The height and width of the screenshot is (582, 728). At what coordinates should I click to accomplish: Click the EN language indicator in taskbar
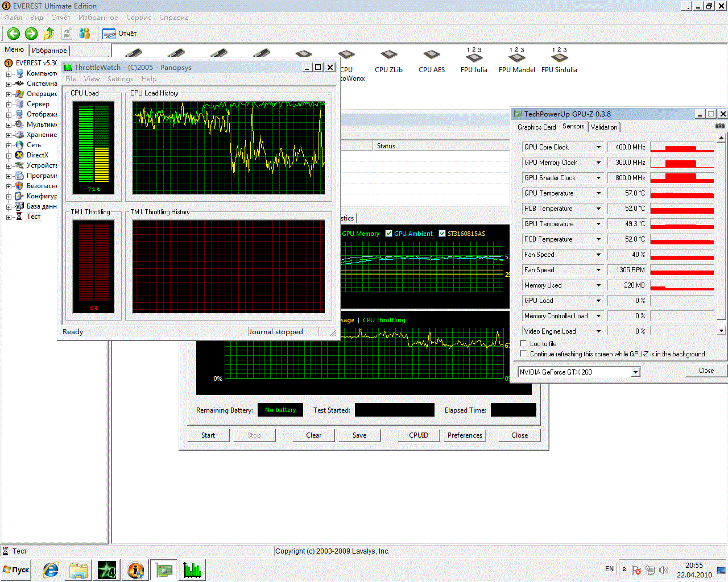[x=610, y=569]
